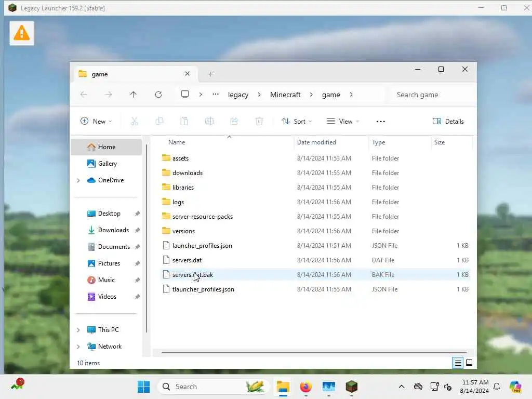Expand OneDrive in navigation pane
Viewport: 532px width, 399px height.
coord(78,180)
